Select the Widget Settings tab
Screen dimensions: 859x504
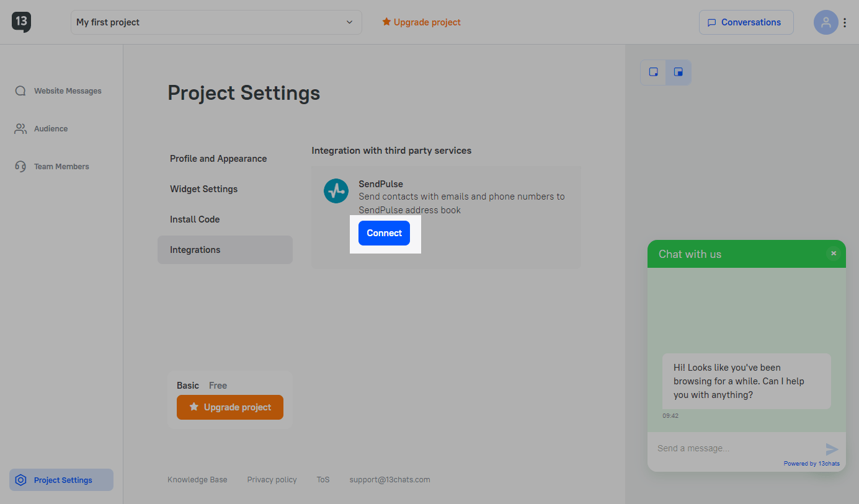pos(203,189)
